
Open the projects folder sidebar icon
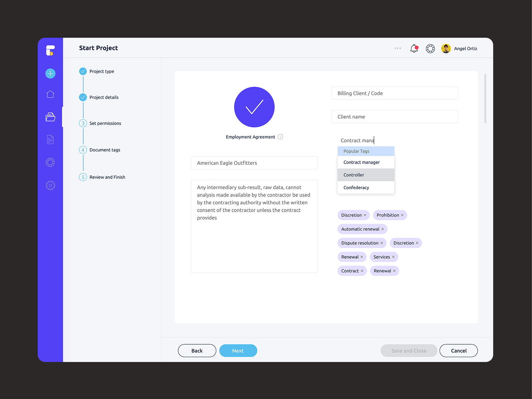pos(50,117)
